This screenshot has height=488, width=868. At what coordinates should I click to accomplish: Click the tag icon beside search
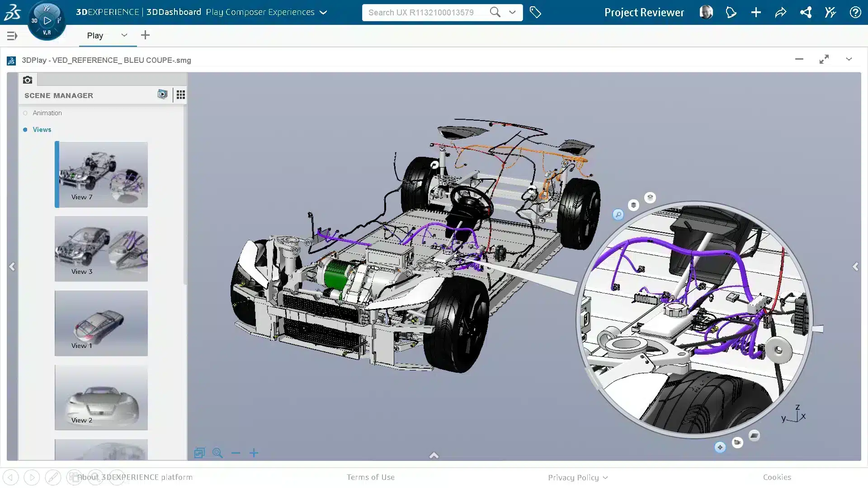pos(535,13)
